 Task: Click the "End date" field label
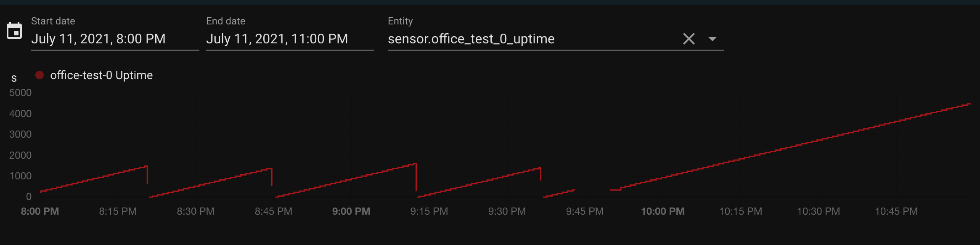click(x=225, y=21)
